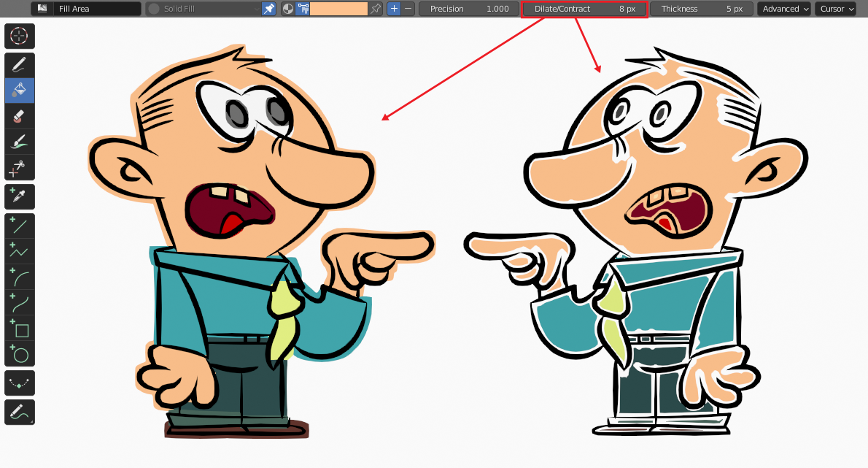Toggle the blue material pin button
The height and width of the screenshot is (468, 868).
(x=269, y=9)
